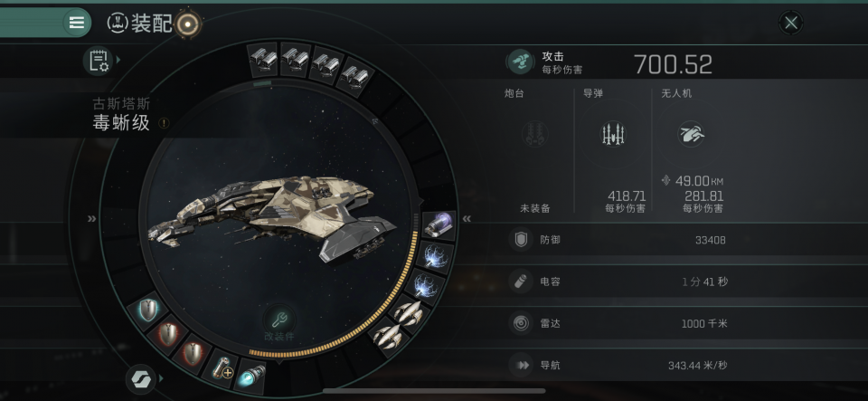The height and width of the screenshot is (401, 868).
Task: Select the fourth missile launcher slot
Action: 354,77
